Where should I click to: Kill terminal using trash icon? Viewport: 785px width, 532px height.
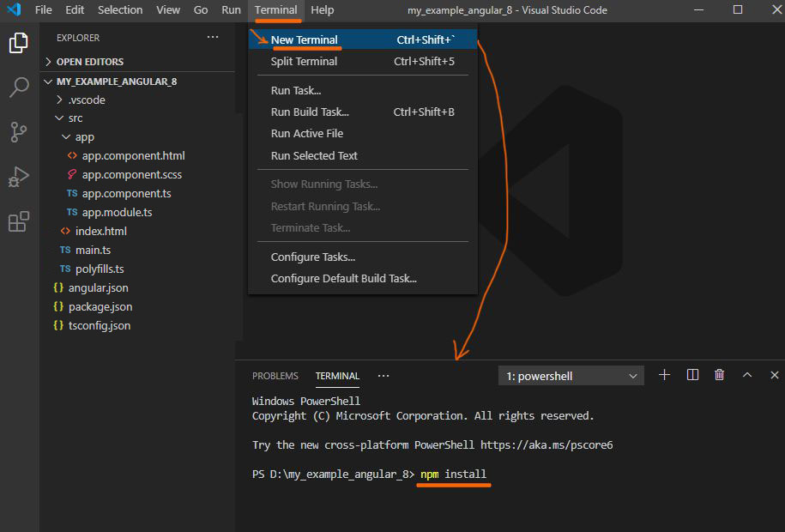720,375
